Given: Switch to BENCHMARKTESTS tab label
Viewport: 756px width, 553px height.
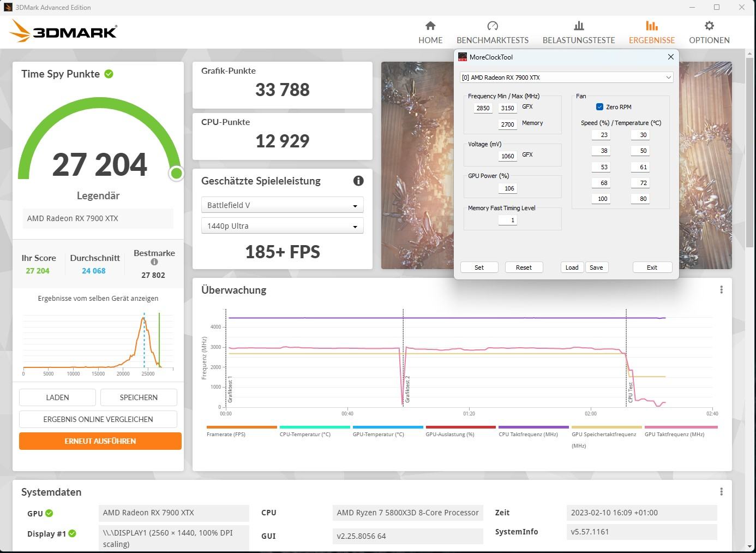Looking at the screenshot, I should (x=493, y=40).
